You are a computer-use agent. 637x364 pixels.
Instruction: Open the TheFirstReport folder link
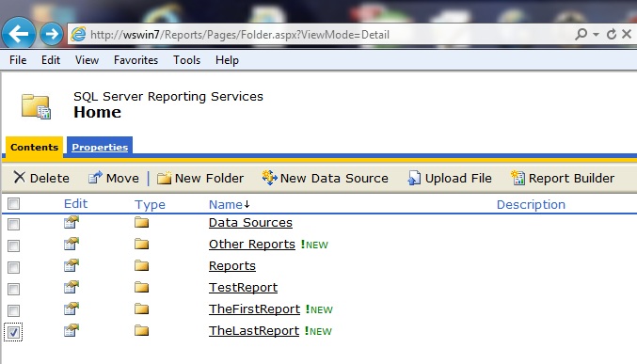(254, 309)
